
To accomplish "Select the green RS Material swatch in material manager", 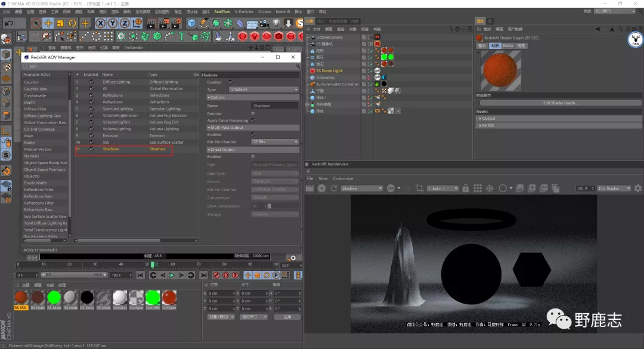I will tap(54, 297).
